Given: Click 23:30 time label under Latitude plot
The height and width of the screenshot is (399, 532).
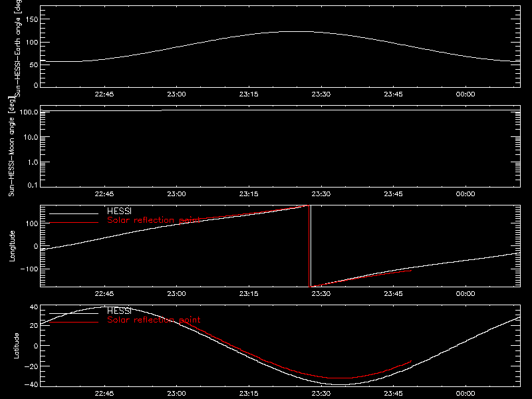Looking at the screenshot, I should [321, 394].
